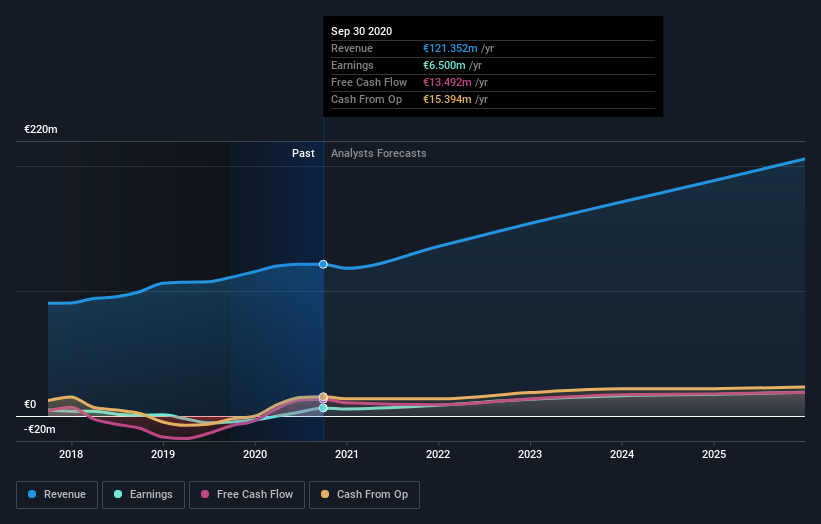Click the -€20m y-axis label
The height and width of the screenshot is (524, 821).
coord(40,430)
